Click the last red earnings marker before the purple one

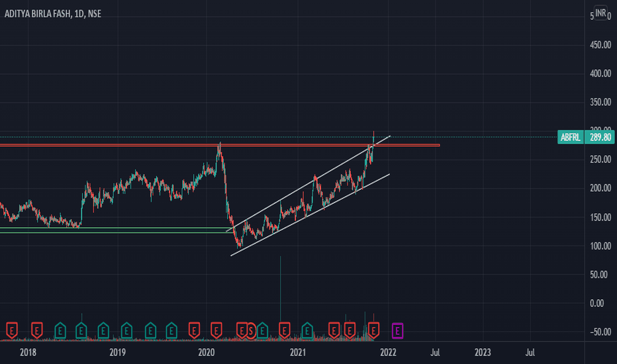pos(373,330)
